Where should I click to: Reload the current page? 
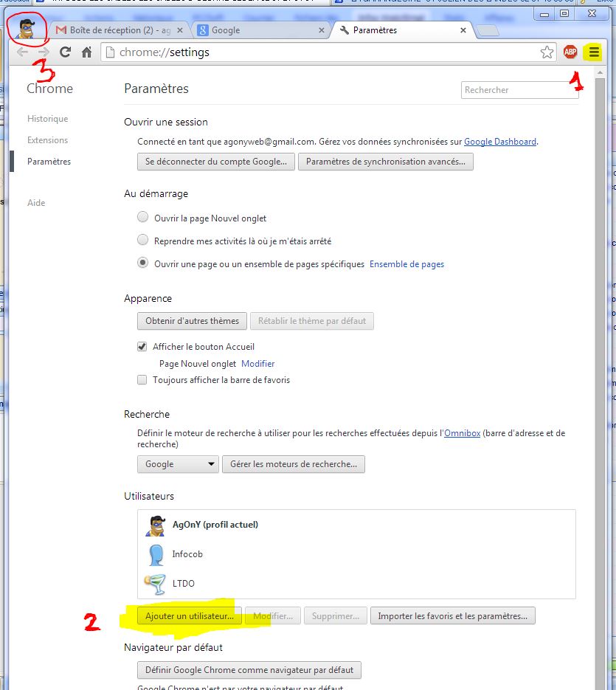coord(65,52)
